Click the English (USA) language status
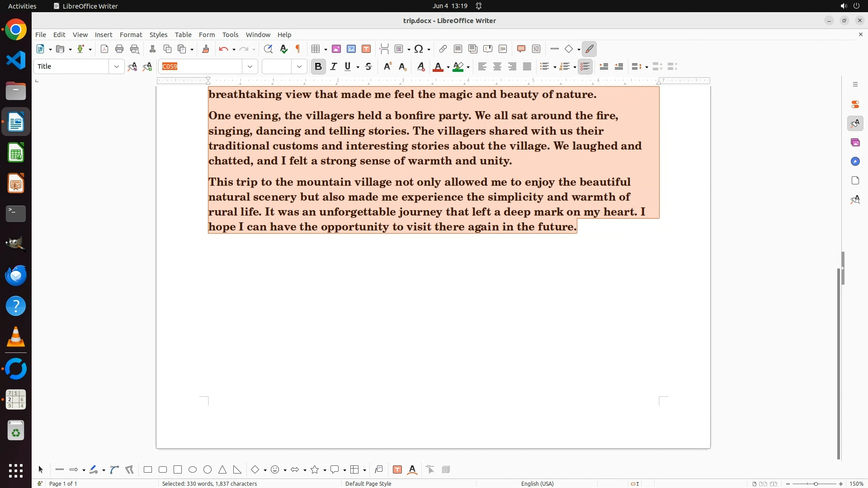 click(x=537, y=483)
